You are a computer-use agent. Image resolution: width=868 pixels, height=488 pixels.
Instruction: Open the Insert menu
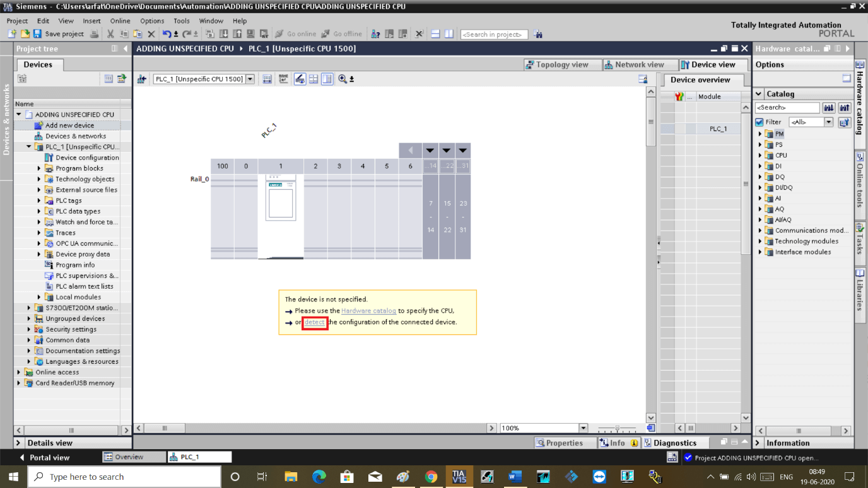(91, 21)
